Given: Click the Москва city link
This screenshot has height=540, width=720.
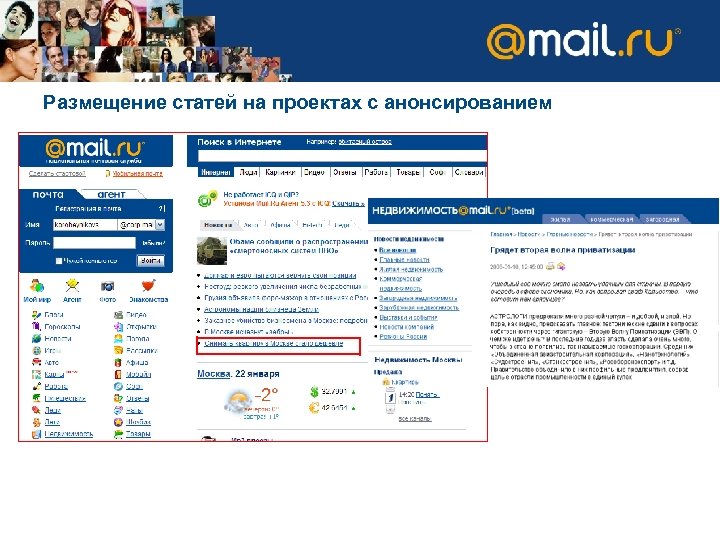Looking at the screenshot, I should point(214,374).
